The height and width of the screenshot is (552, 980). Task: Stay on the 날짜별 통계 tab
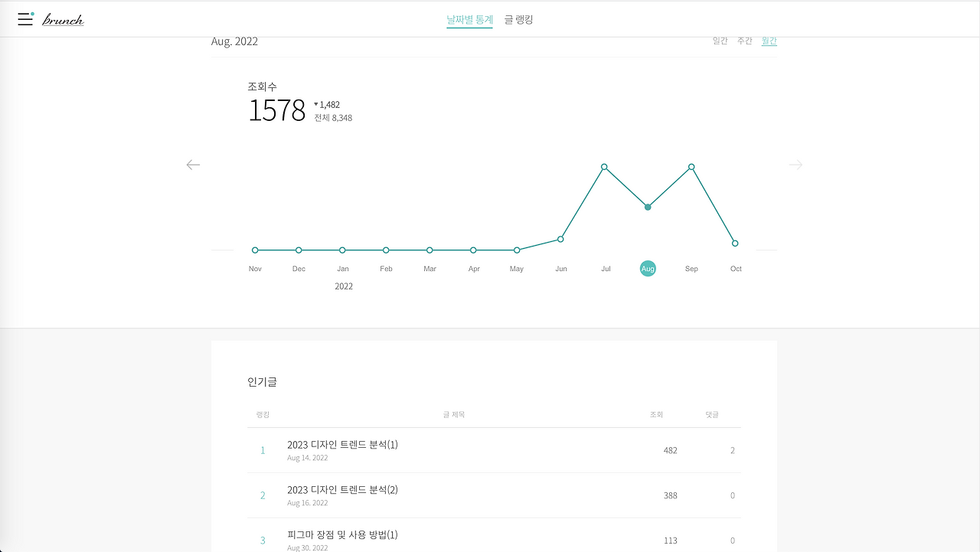pyautogui.click(x=469, y=19)
